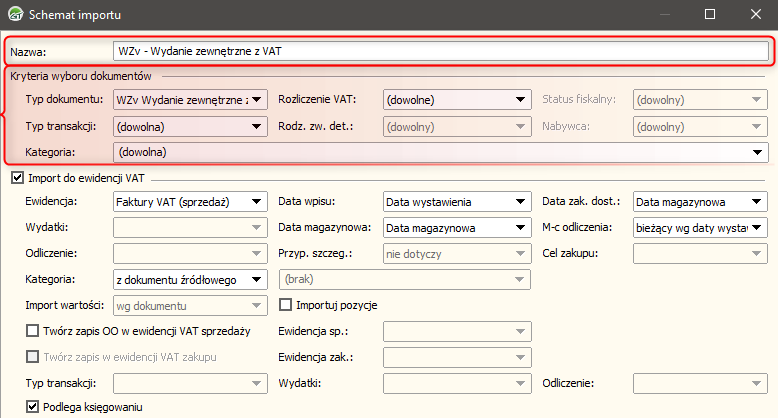
Task: Expand the Rozliczenie VAT dropdown
Action: (520, 99)
